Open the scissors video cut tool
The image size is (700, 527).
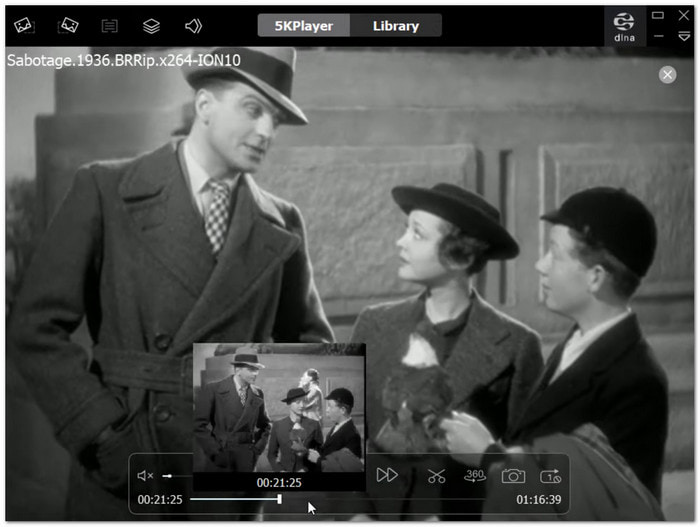pos(437,476)
